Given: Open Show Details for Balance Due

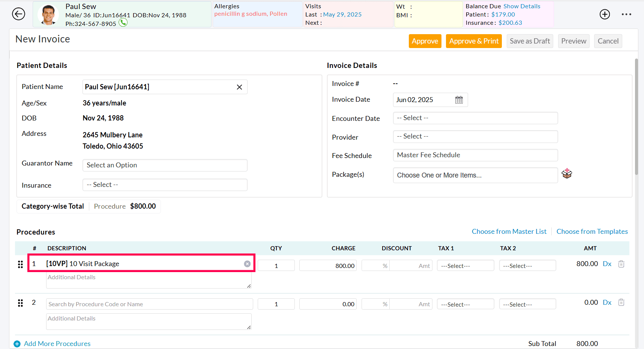Looking at the screenshot, I should click(522, 6).
